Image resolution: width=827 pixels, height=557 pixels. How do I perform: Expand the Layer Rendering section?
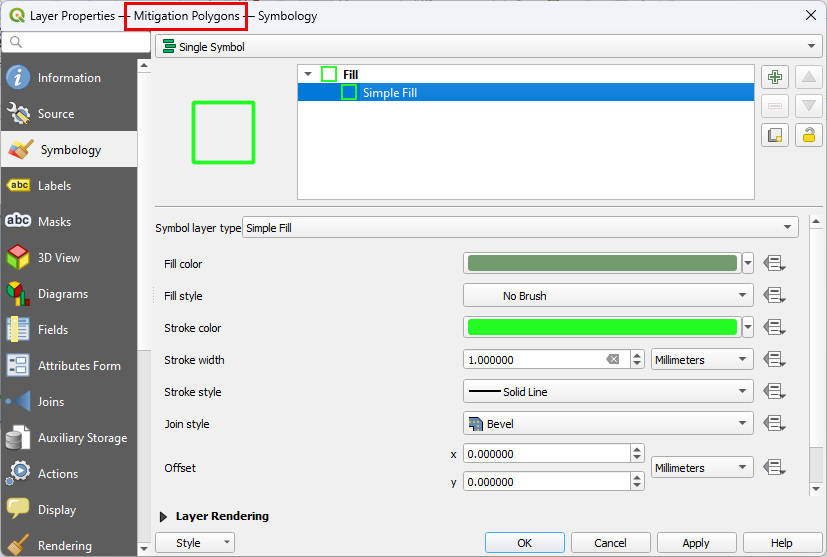[164, 517]
